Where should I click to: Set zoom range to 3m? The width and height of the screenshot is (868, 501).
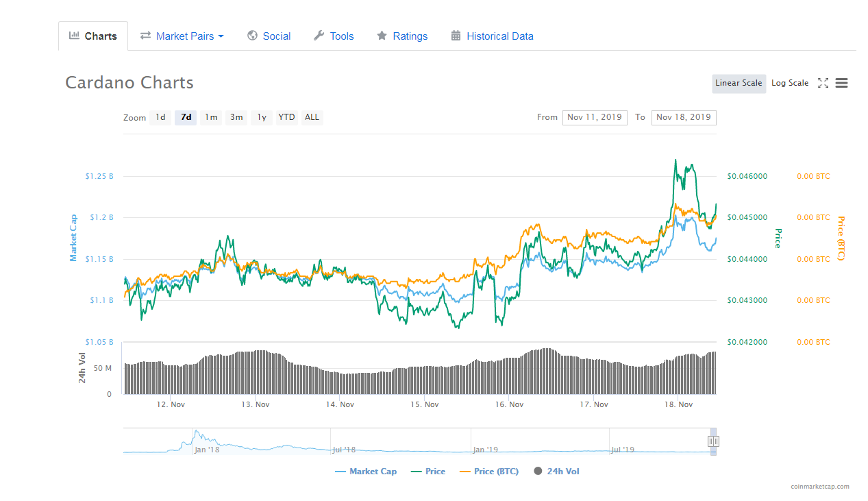click(236, 117)
